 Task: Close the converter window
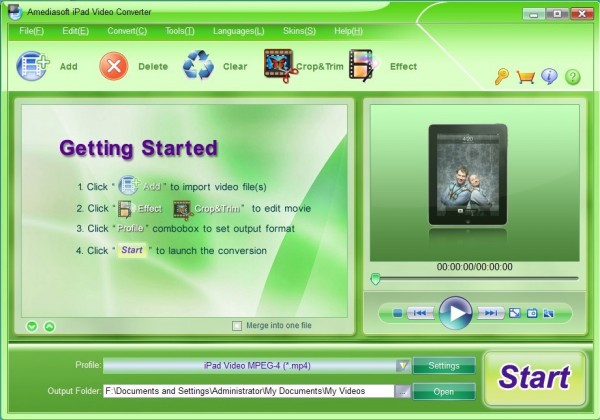(582, 13)
